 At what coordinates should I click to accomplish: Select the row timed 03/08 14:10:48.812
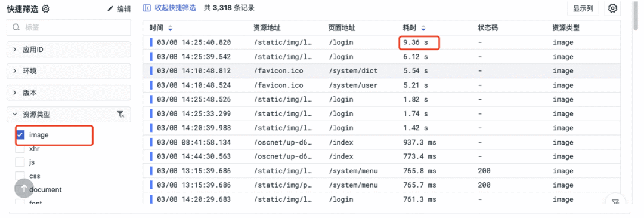[382, 70]
